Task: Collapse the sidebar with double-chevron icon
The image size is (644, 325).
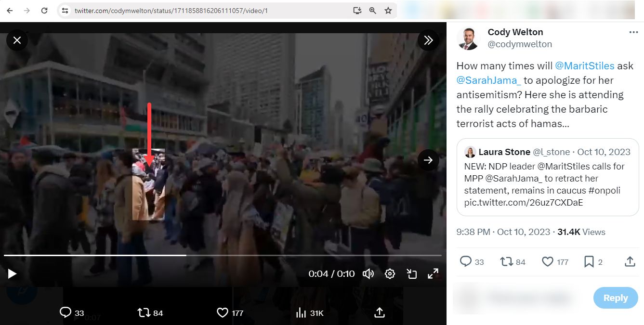Action: pos(428,40)
